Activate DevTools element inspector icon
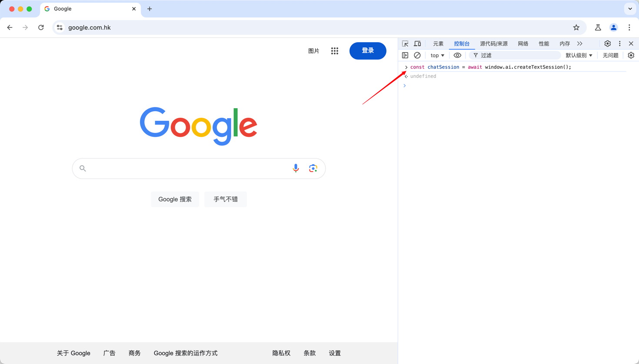The image size is (639, 364). coord(405,43)
